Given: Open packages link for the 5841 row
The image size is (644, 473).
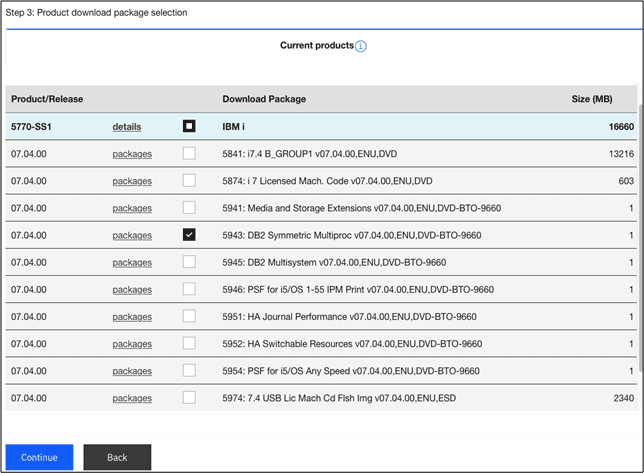Looking at the screenshot, I should [x=132, y=154].
